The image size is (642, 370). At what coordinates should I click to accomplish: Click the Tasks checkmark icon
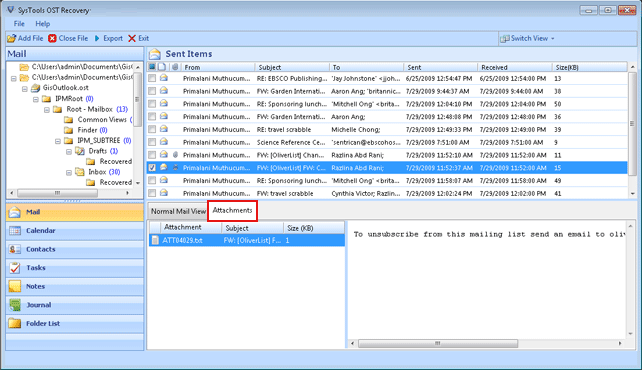tap(15, 268)
